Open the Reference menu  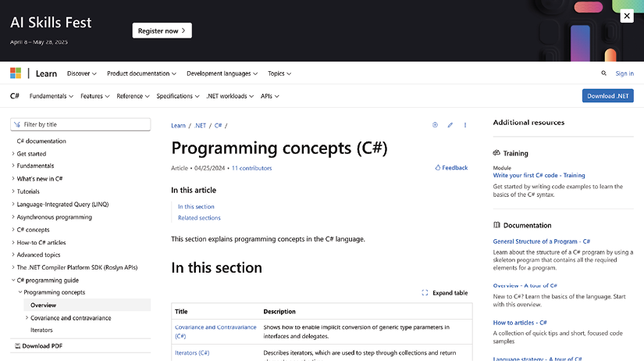coord(133,96)
